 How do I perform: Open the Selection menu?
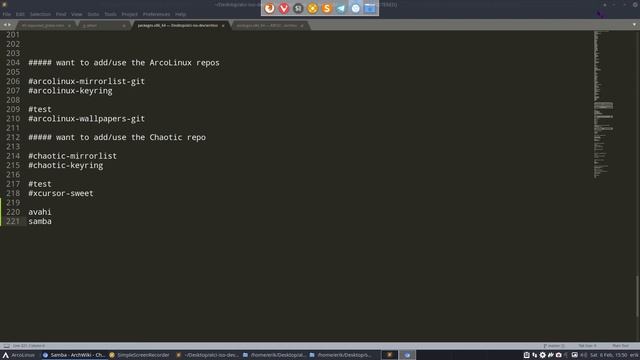[40, 14]
